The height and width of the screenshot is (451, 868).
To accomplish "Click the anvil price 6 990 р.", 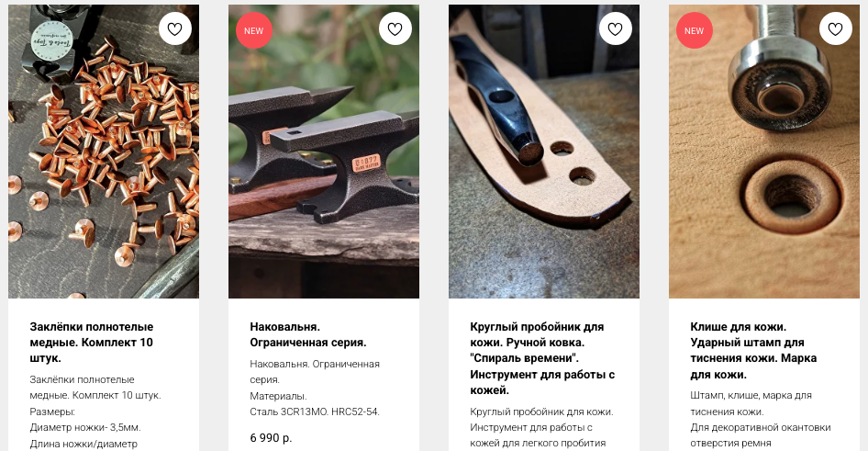I will (x=271, y=438).
